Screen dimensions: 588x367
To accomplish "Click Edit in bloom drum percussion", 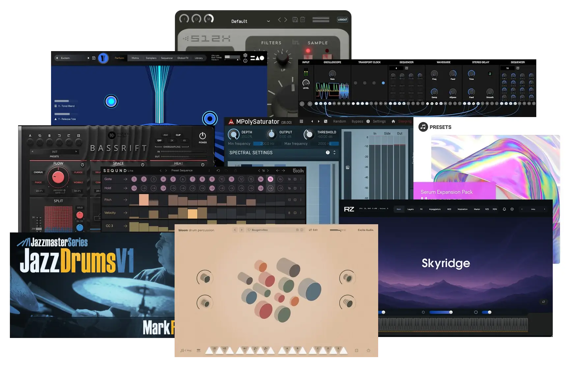I will (x=313, y=230).
